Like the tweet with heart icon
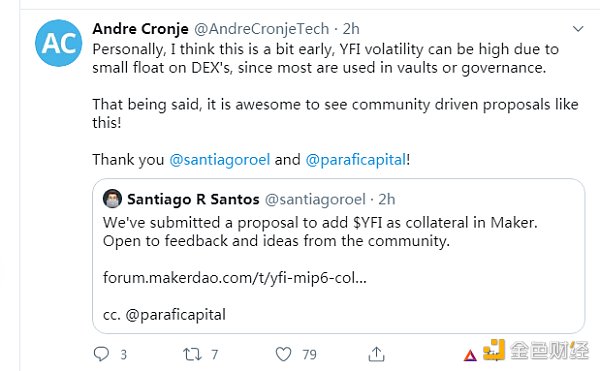This screenshot has height=371, width=600. tap(284, 354)
